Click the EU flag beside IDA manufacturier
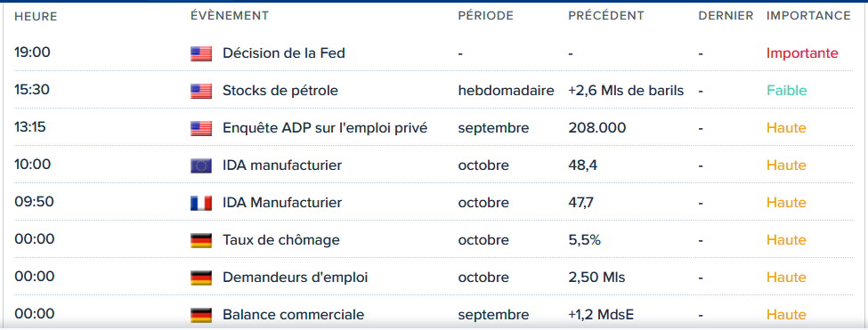 point(201,165)
